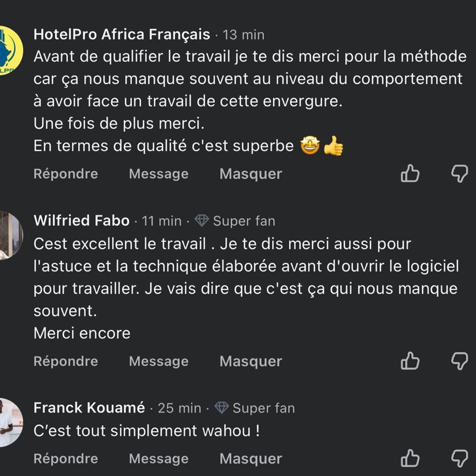Click Franck Kouamé's Super fan diamond icon
The image size is (476, 476).
point(221,408)
